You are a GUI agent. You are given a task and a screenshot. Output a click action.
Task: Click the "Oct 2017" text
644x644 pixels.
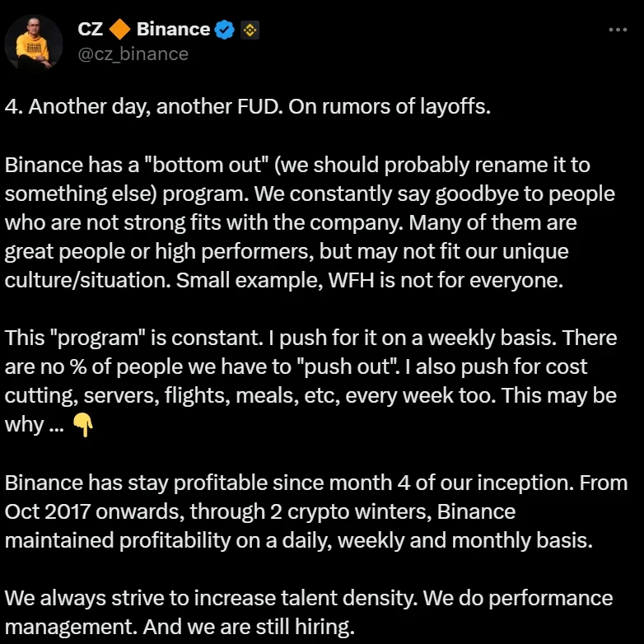click(x=47, y=511)
